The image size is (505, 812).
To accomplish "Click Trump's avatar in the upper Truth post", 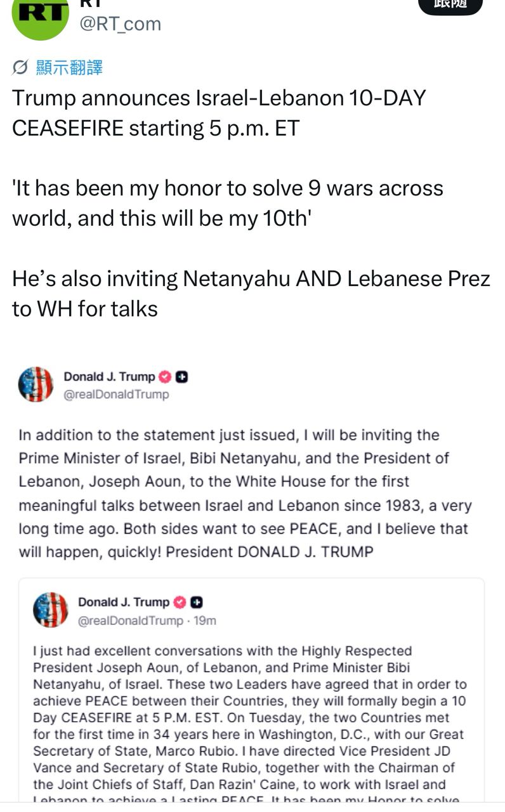I will pos(36,384).
